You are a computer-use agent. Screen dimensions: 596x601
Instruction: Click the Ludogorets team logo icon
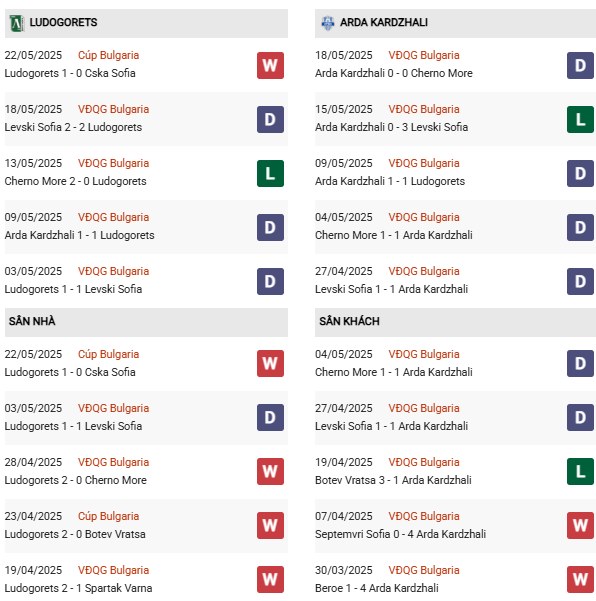tap(16, 23)
